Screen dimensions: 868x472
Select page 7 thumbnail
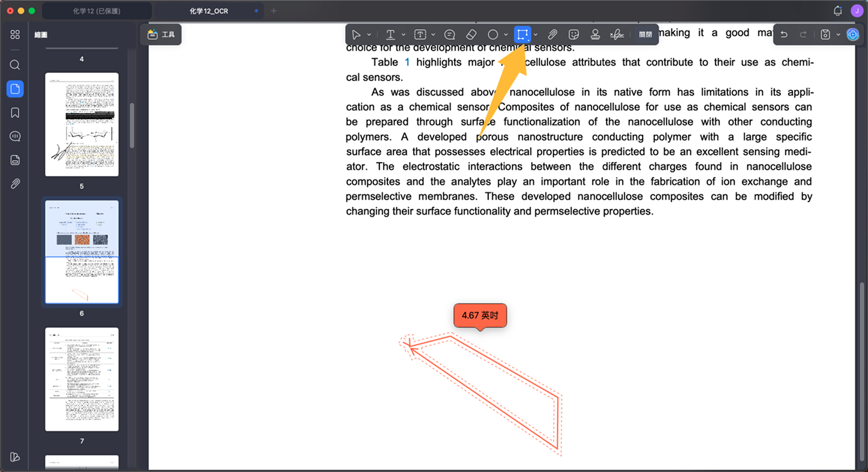click(82, 379)
